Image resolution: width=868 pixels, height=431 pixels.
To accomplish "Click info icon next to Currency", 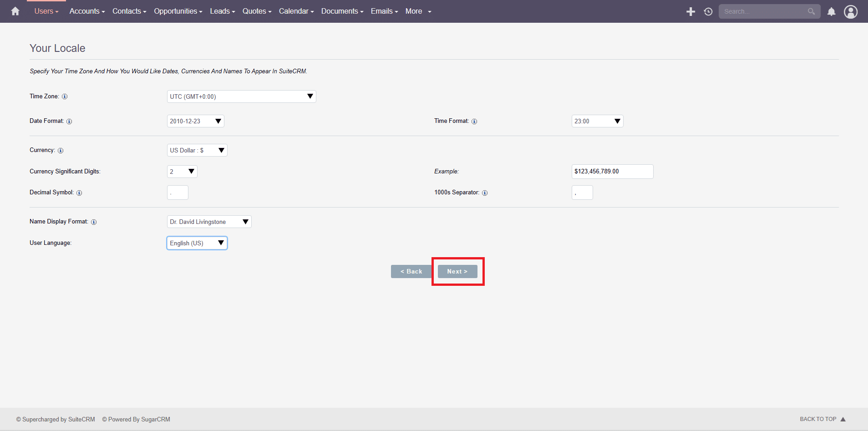I will [x=61, y=151].
